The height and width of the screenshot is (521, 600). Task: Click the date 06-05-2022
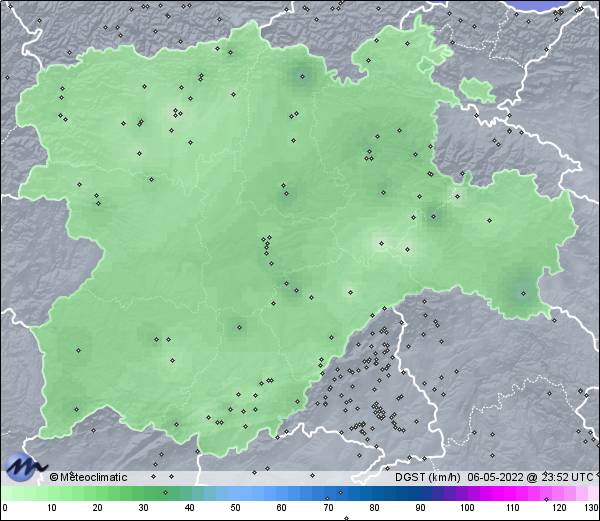point(495,477)
